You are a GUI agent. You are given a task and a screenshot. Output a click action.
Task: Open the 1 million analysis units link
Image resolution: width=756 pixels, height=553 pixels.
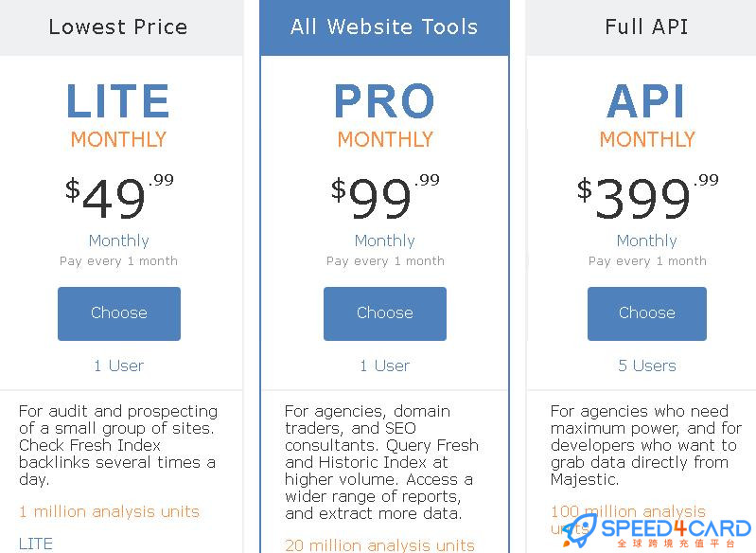click(x=109, y=511)
